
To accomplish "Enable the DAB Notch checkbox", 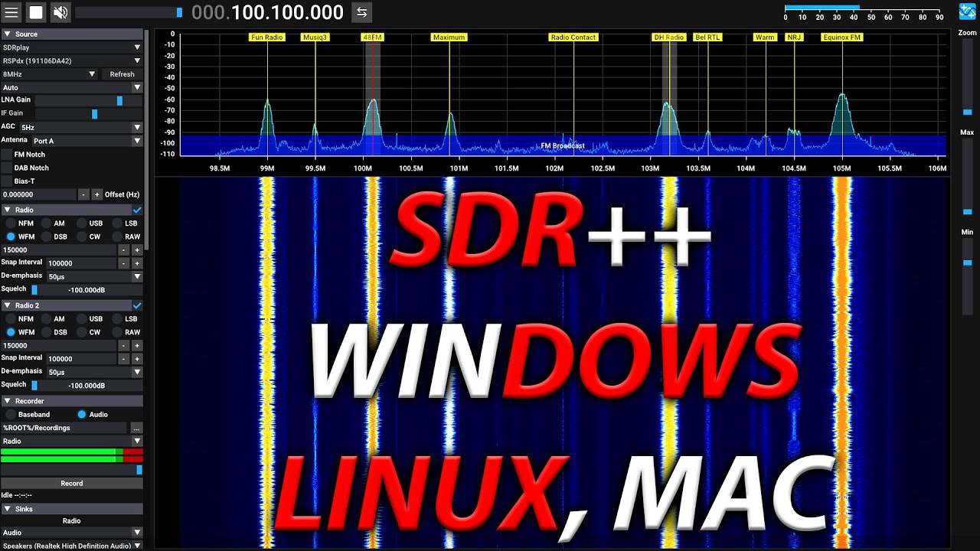I will coord(7,168).
